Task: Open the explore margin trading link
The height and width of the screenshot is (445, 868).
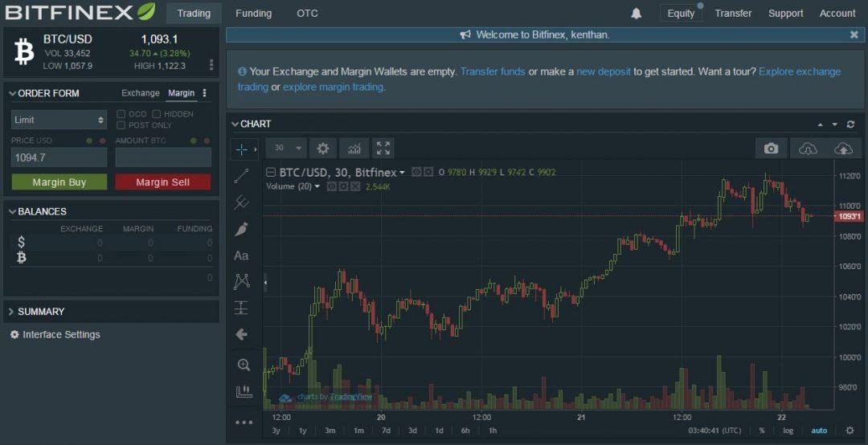Action: click(334, 87)
